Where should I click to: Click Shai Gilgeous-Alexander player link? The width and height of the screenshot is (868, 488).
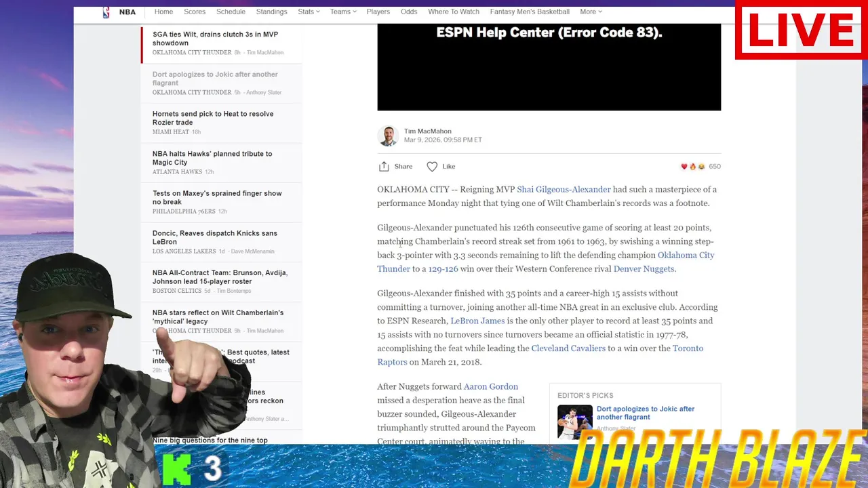[564, 189]
